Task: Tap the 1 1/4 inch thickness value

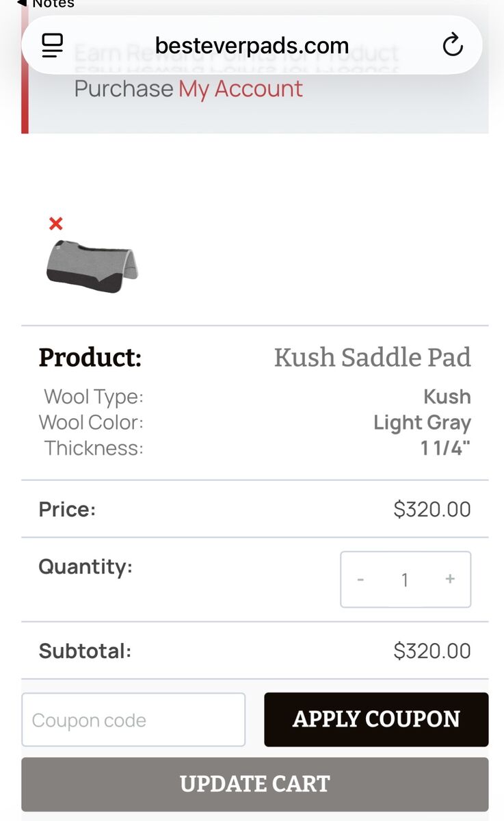Action: tap(447, 448)
